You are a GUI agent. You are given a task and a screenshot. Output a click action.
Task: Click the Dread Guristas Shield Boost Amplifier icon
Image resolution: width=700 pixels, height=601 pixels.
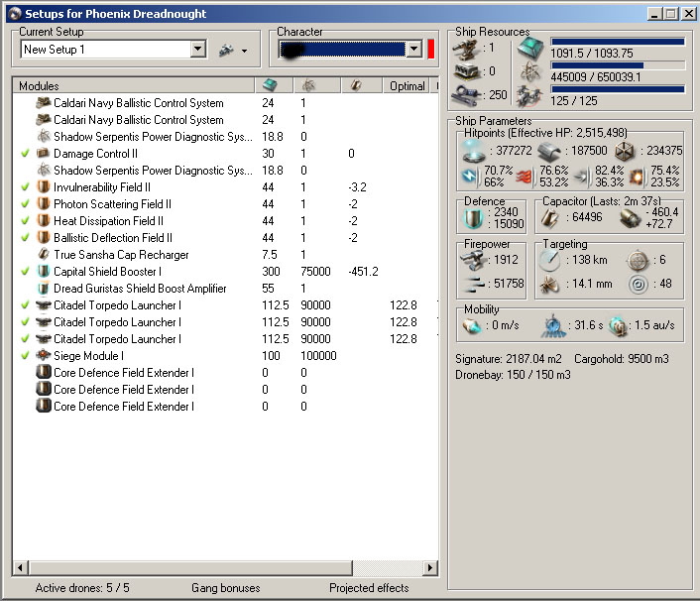point(44,289)
